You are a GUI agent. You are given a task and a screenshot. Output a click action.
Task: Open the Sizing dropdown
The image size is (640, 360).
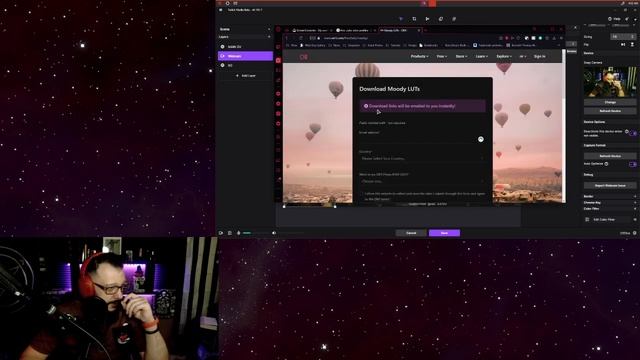coord(623,37)
